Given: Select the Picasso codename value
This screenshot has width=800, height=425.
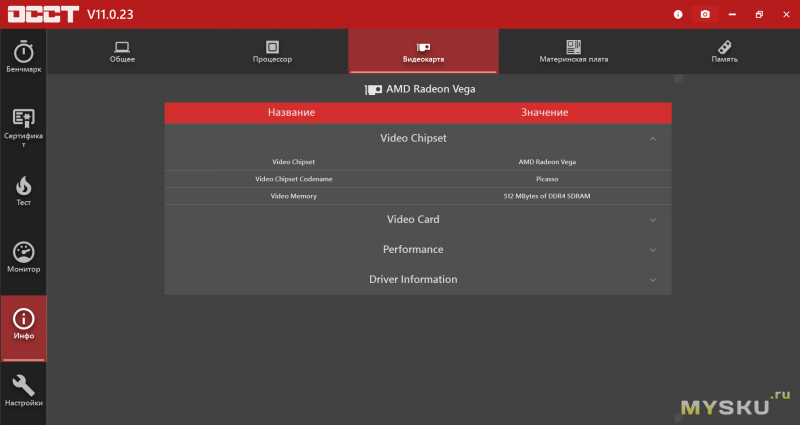Looking at the screenshot, I should (547, 179).
